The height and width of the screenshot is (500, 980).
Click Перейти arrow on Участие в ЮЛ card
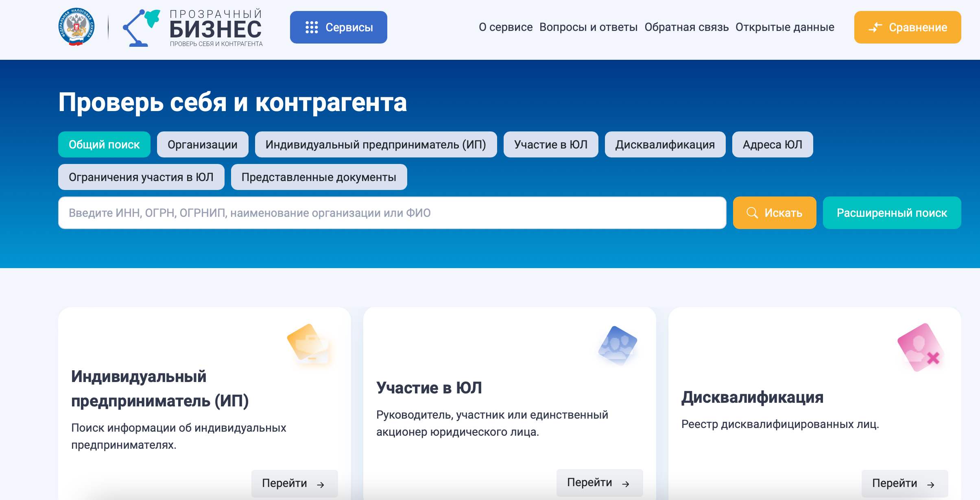(599, 483)
